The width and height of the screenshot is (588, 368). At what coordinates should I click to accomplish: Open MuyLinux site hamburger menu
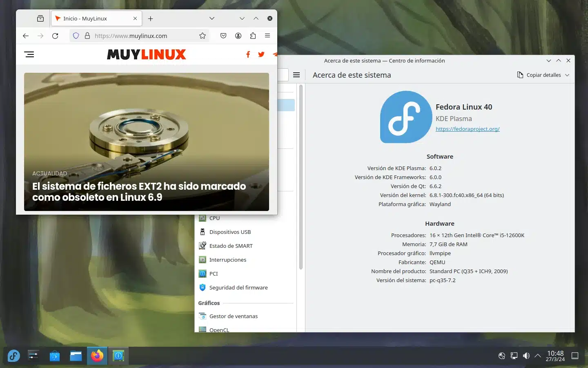[29, 54]
